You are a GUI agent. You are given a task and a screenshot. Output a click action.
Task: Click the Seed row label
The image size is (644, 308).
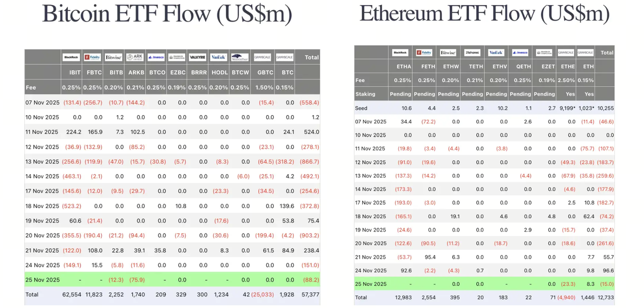tap(361, 108)
